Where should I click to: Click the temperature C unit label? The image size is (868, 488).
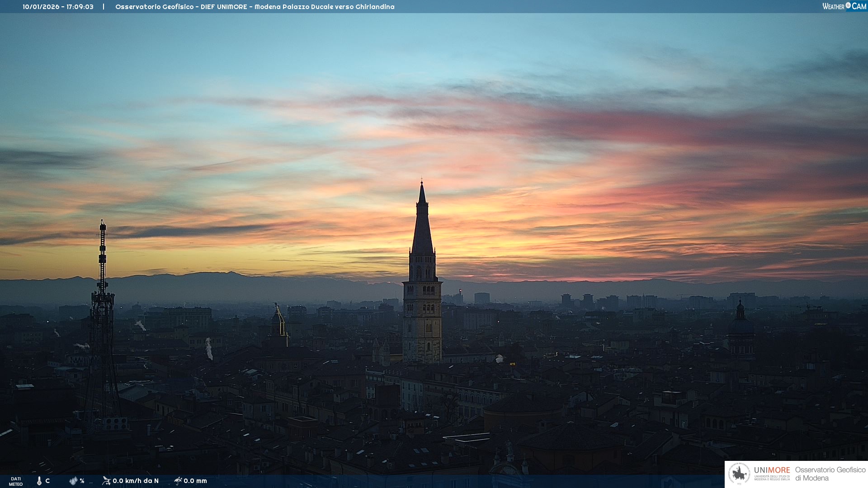coord(47,481)
